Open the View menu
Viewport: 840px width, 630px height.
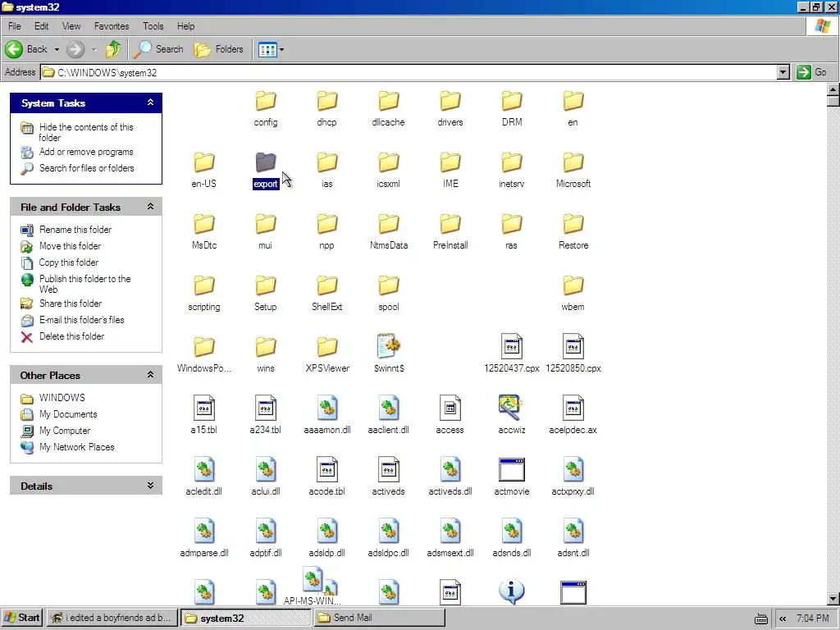[x=71, y=26]
